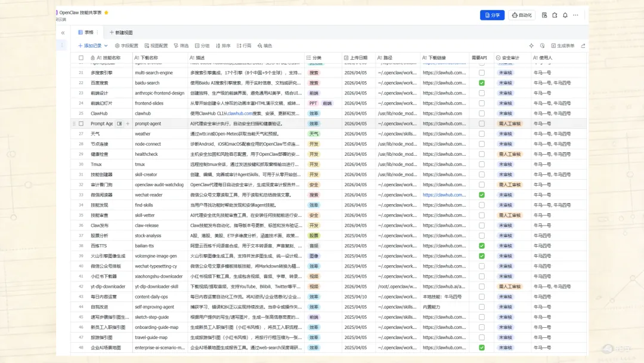The width and height of the screenshot is (644, 363).
Task: Click the PPT color tag in frontend-slides row
Action: [314, 103]
